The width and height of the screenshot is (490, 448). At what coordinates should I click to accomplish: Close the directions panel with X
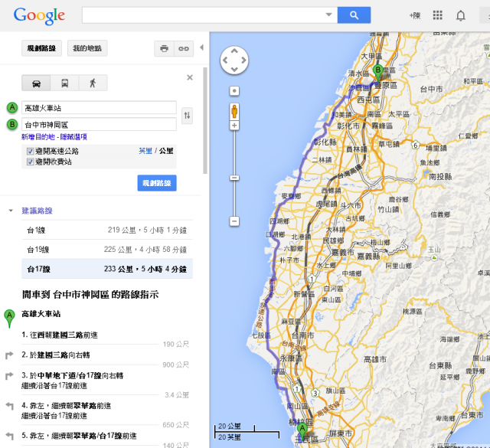[190, 77]
